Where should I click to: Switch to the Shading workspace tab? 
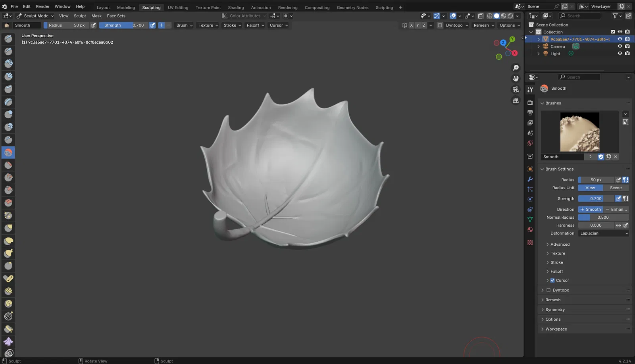tap(236, 8)
